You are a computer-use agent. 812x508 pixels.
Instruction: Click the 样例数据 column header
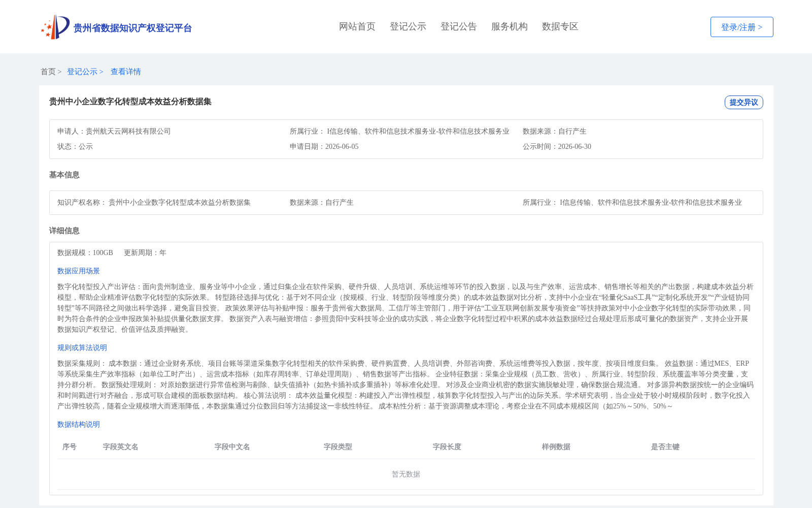[x=556, y=447]
